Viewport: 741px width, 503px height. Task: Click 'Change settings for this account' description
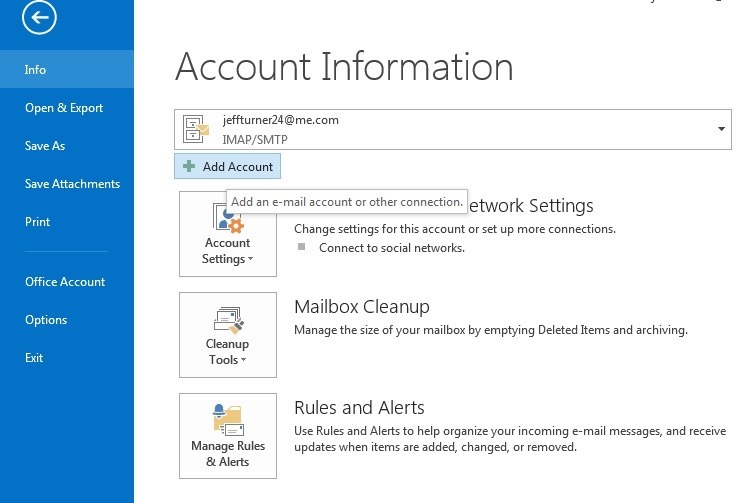pos(455,229)
